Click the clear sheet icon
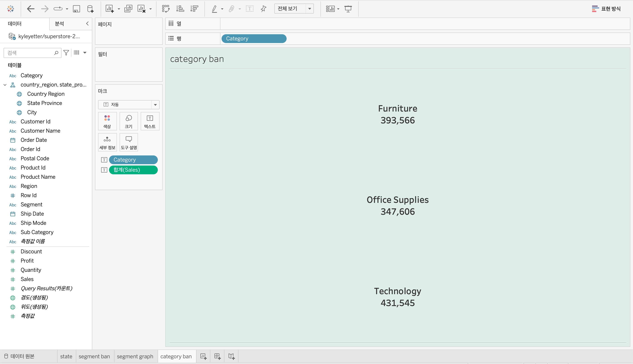 point(141,9)
